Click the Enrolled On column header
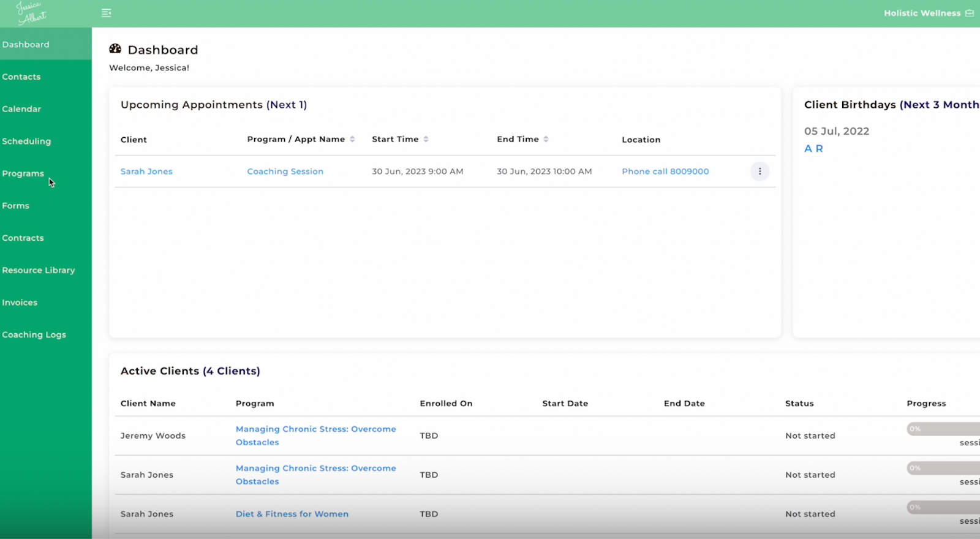 [446, 404]
